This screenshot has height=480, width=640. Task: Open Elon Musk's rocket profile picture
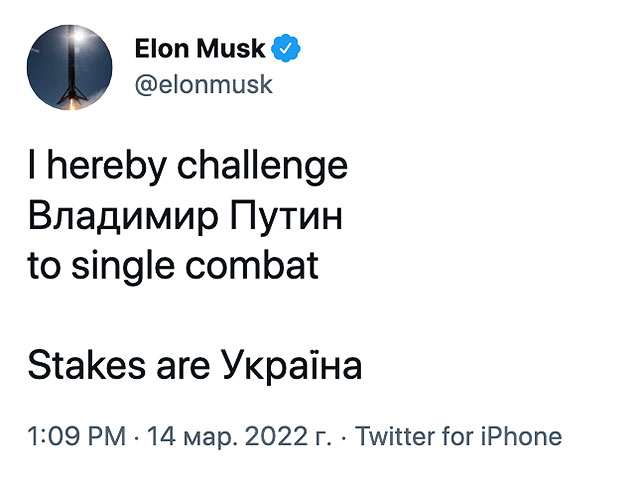click(70, 67)
